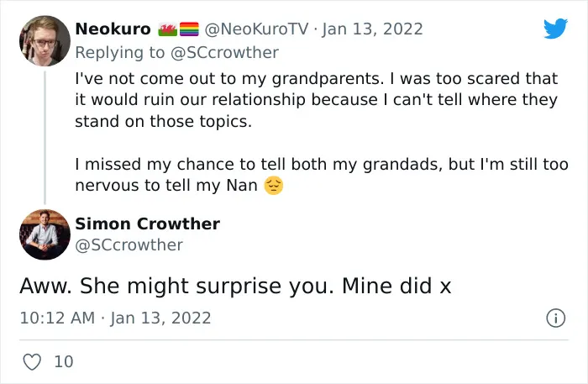Click the Neokuro display name
Viewport: 588px width, 384px height.
tap(113, 29)
